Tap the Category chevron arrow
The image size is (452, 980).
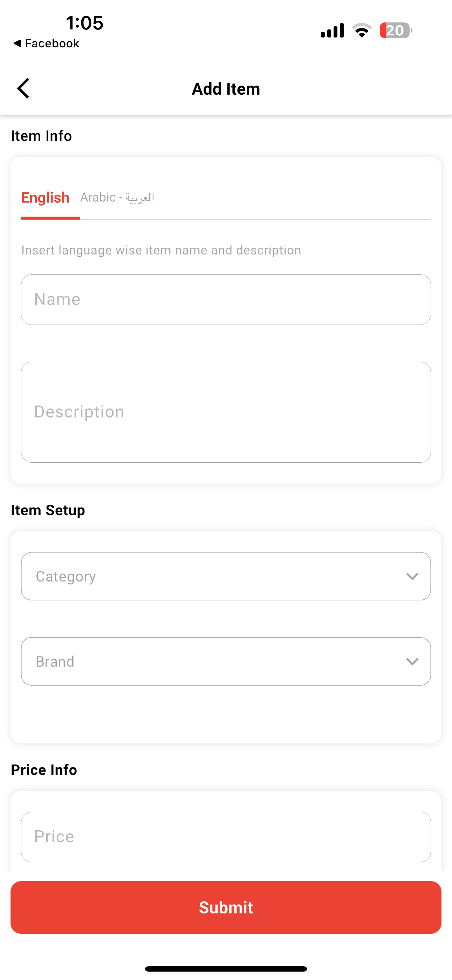412,576
